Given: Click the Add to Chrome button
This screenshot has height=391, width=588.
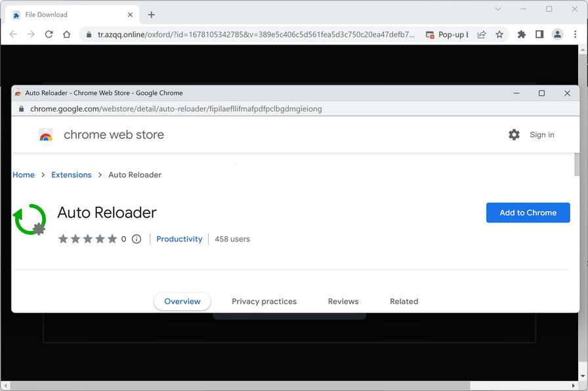Looking at the screenshot, I should 528,213.
